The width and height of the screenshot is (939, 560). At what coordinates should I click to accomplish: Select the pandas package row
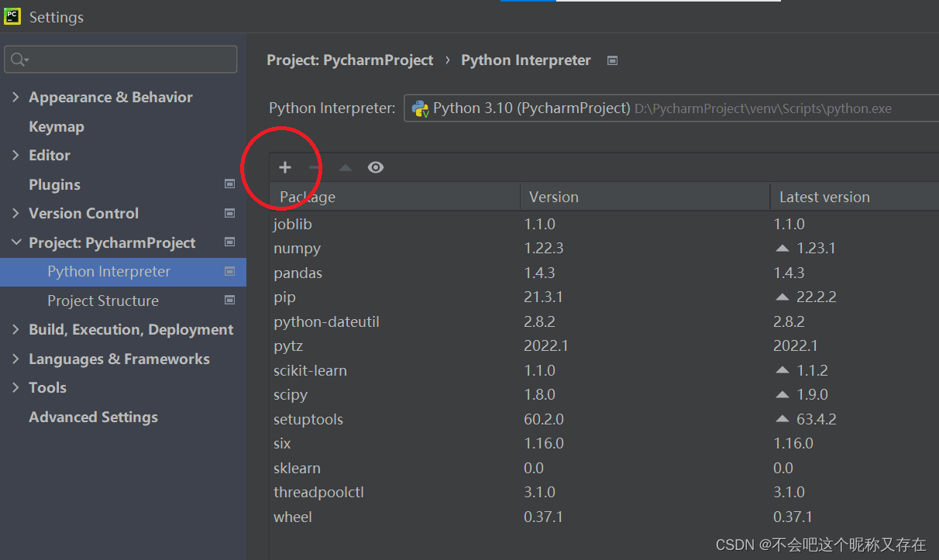[604, 273]
